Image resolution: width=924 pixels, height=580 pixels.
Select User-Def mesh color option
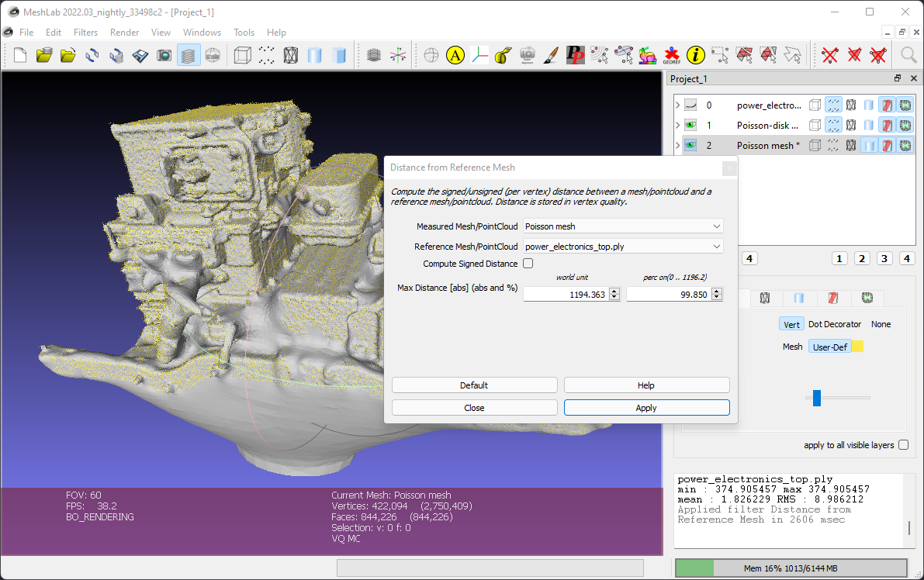point(829,347)
